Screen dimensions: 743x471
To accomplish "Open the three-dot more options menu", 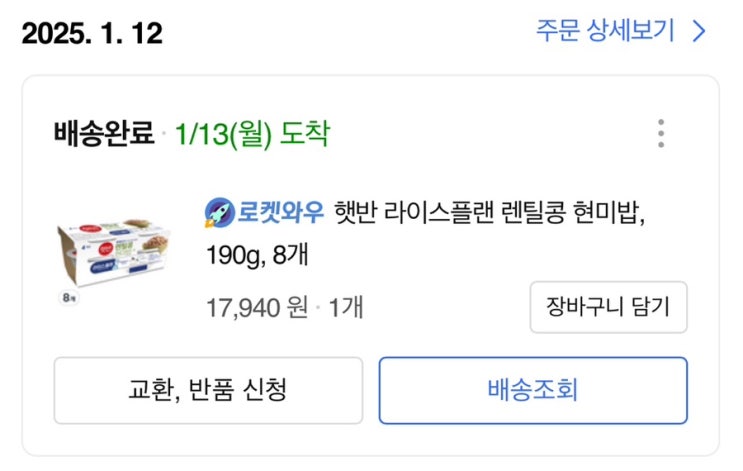I will coord(660,134).
